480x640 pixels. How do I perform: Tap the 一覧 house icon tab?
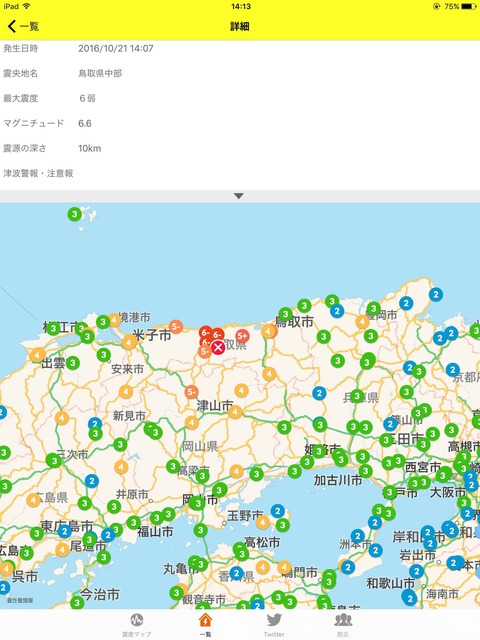pyautogui.click(x=205, y=625)
